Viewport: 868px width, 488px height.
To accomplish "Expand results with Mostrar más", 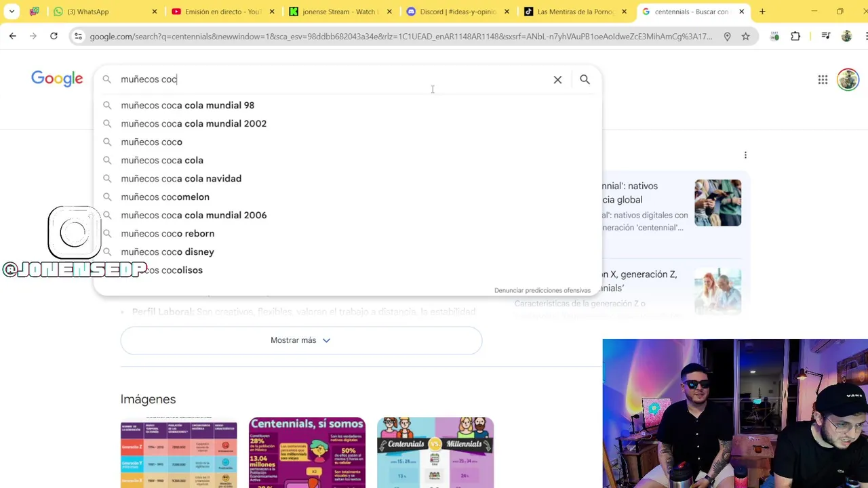I will point(301,340).
